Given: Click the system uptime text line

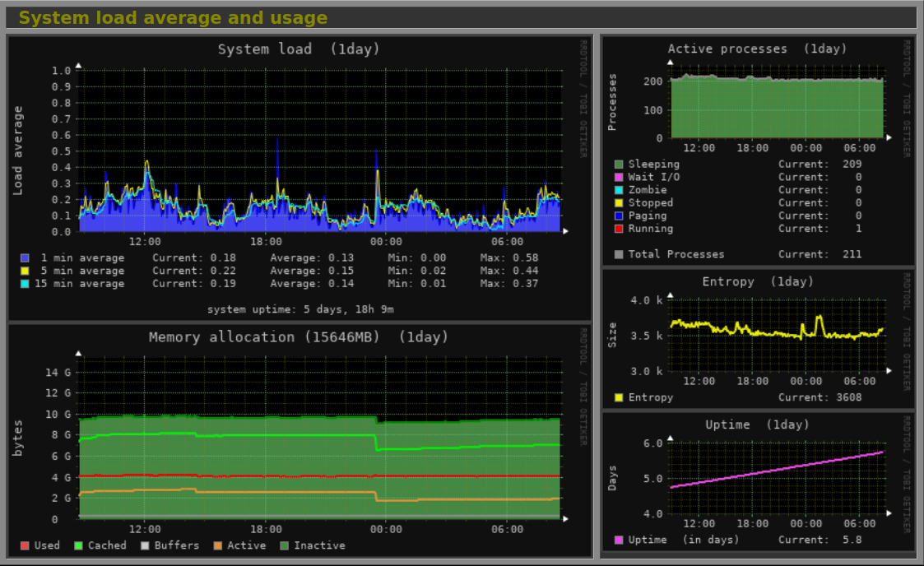Looking at the screenshot, I should (x=299, y=309).
